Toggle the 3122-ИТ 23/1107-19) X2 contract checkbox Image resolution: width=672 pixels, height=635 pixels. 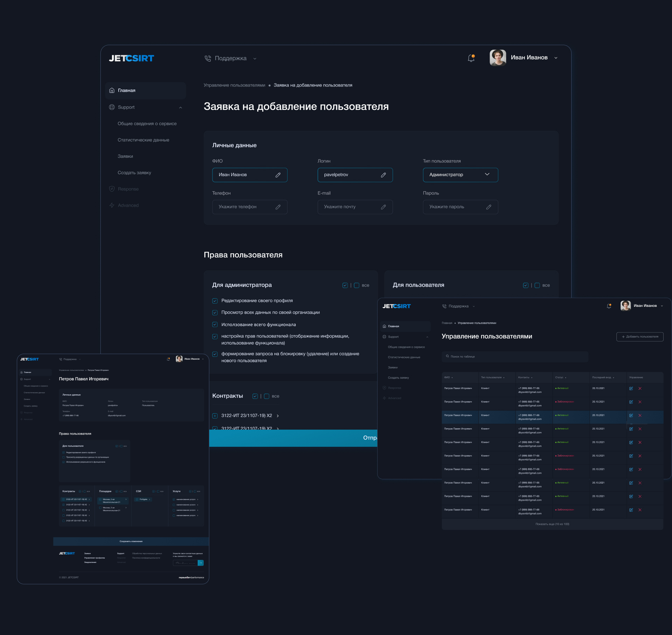pyautogui.click(x=215, y=416)
